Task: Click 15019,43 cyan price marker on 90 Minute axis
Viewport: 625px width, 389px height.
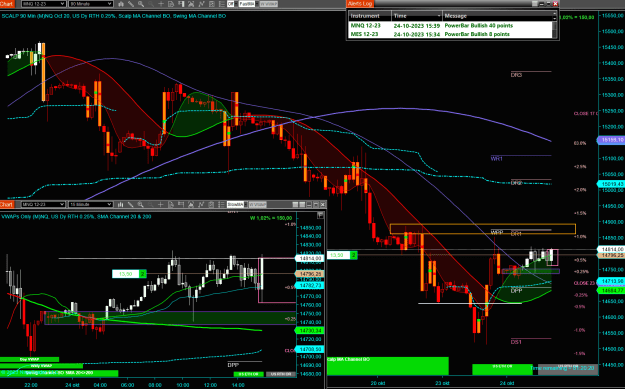Action: pyautogui.click(x=611, y=184)
